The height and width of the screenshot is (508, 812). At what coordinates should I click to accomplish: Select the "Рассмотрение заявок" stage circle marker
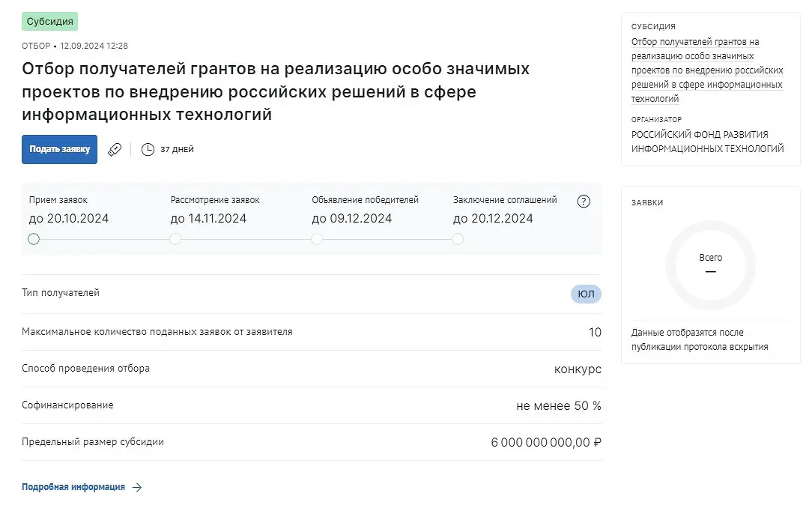click(175, 239)
